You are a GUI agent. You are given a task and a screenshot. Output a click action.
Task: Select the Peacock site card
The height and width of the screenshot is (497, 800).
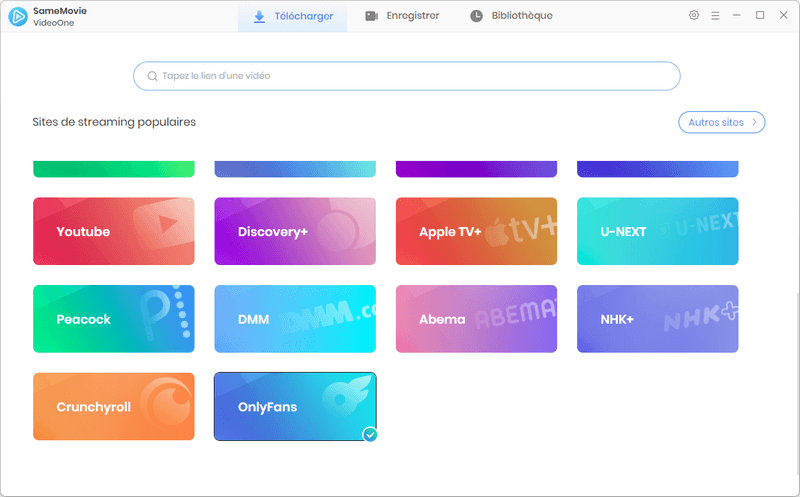[114, 319]
